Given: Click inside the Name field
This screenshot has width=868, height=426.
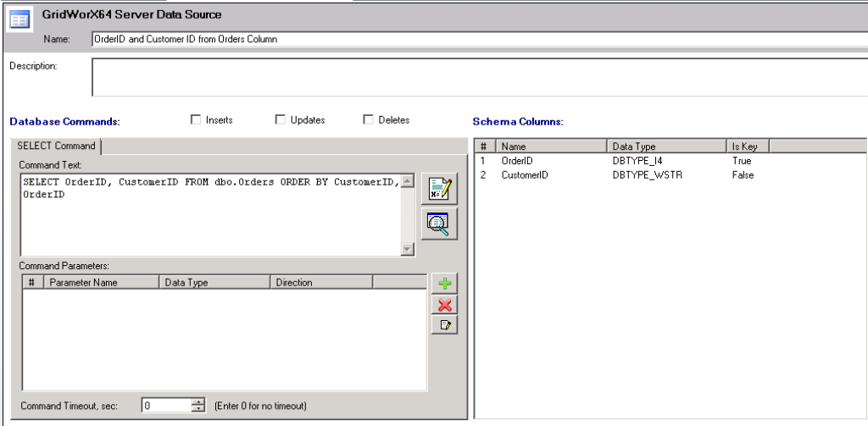Looking at the screenshot, I should point(475,39).
